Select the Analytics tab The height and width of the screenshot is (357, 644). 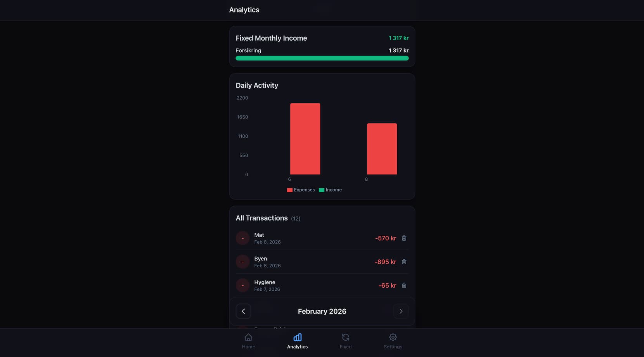tap(297, 341)
